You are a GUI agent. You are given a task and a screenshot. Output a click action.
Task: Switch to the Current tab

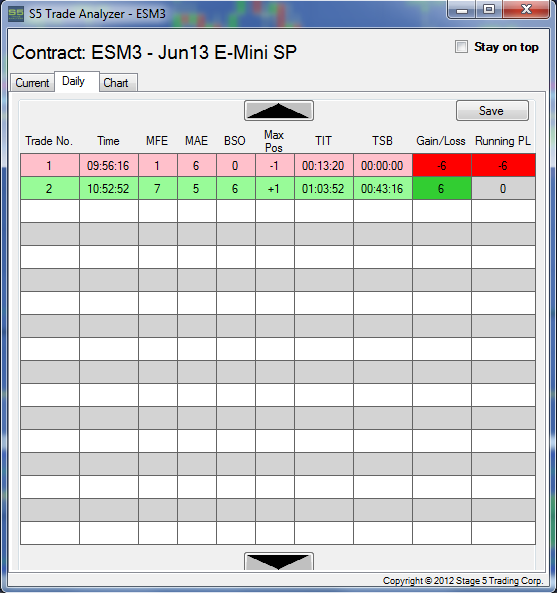[32, 82]
